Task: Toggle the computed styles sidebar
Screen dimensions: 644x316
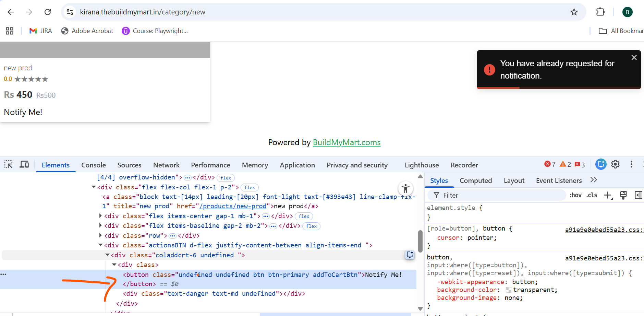Action: 638,195
